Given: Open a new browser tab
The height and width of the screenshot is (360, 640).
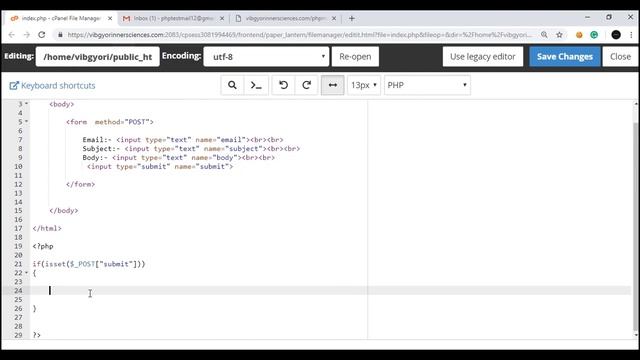Looking at the screenshot, I should (352, 18).
